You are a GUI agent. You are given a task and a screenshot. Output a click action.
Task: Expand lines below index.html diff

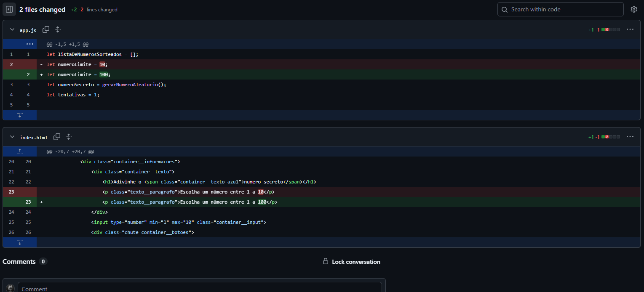(19, 242)
